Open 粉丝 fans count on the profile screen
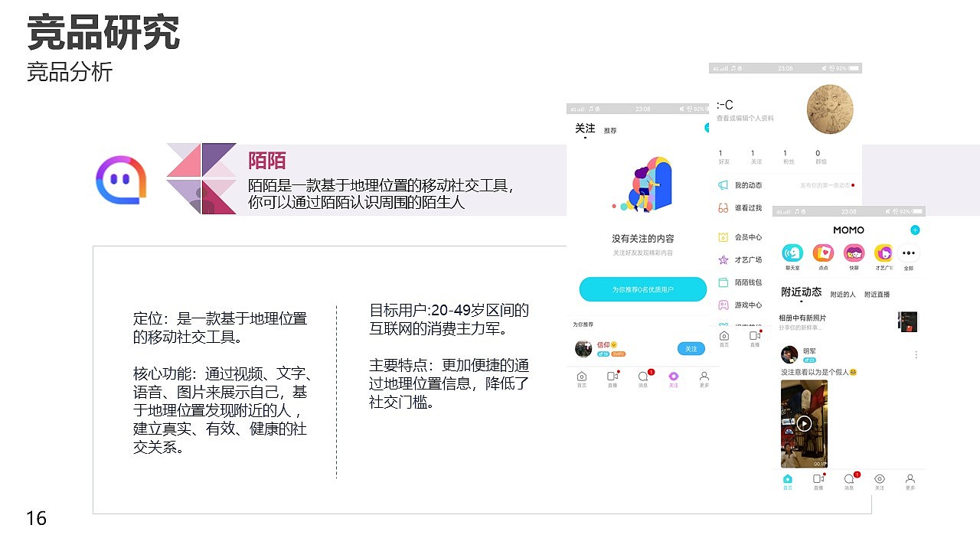This screenshot has width=980, height=551. tap(789, 158)
